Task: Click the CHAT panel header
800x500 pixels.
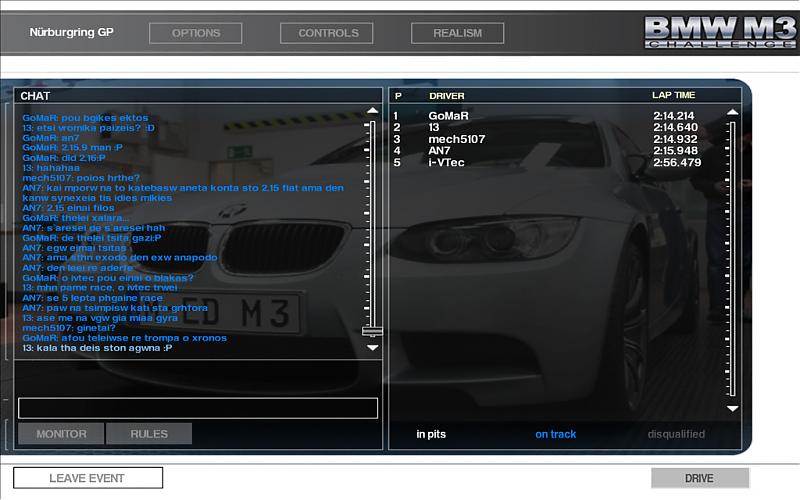Action: click(35, 96)
